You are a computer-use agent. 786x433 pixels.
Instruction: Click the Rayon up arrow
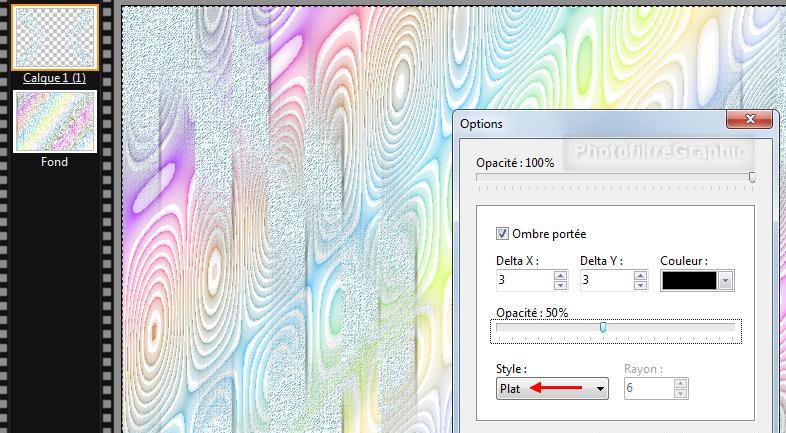(681, 383)
